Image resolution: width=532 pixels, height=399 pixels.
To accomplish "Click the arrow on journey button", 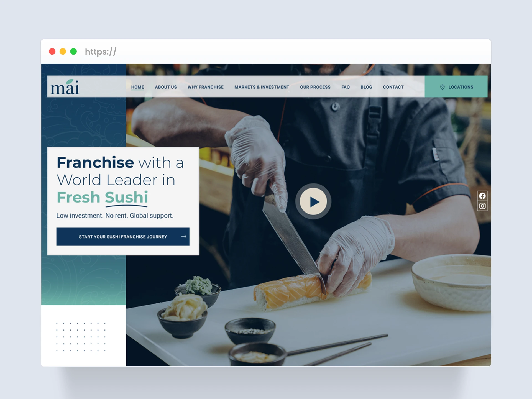I will point(184,236).
